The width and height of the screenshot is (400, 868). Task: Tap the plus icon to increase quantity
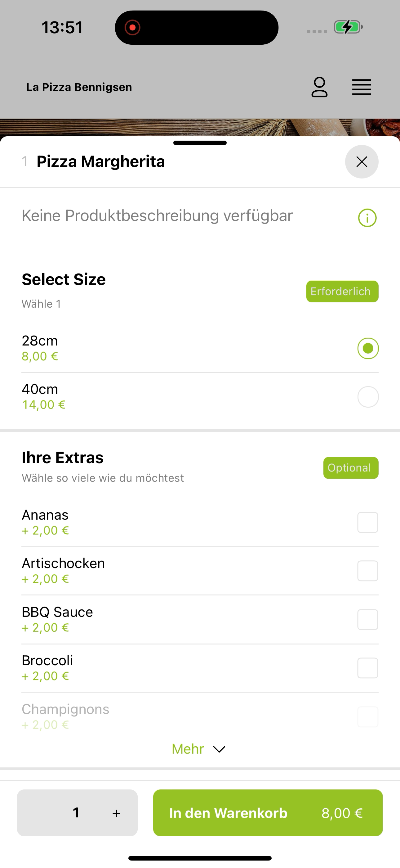(x=116, y=813)
